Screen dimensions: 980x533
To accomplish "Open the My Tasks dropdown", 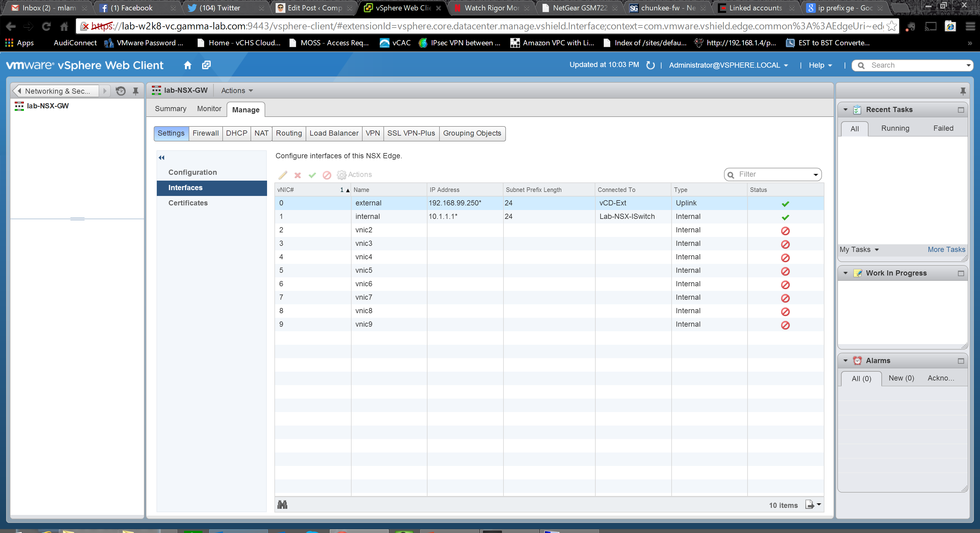I will [x=859, y=250].
